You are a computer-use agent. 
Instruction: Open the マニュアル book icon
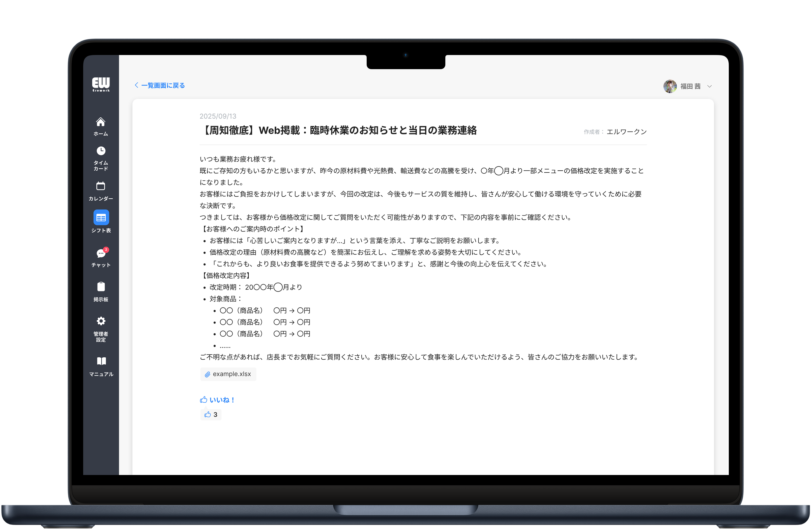click(x=101, y=361)
